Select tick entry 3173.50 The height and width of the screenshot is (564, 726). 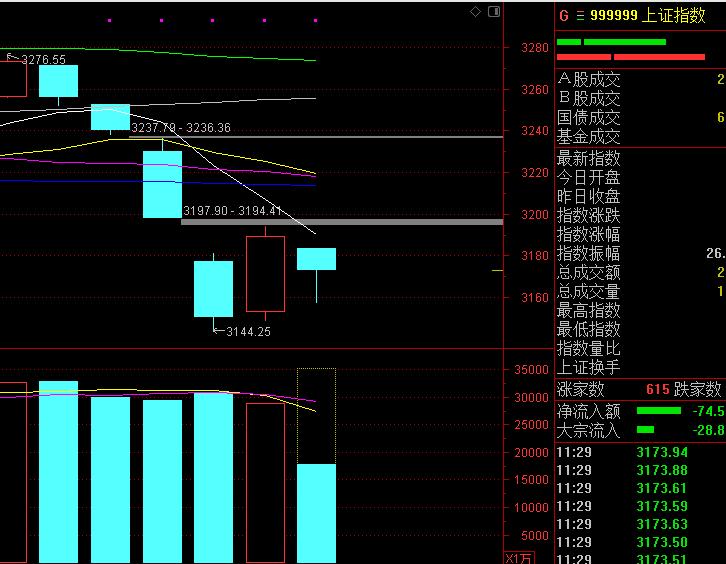pyautogui.click(x=662, y=542)
